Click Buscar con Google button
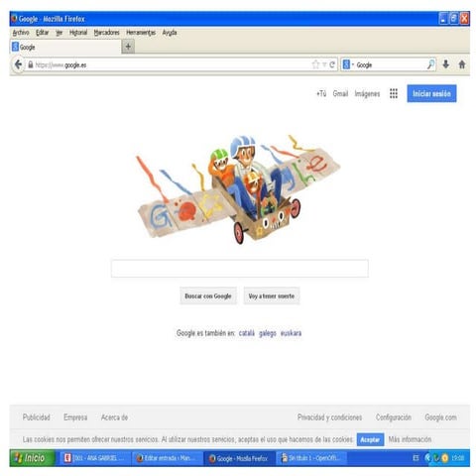The width and height of the screenshot is (476, 476). tap(208, 296)
